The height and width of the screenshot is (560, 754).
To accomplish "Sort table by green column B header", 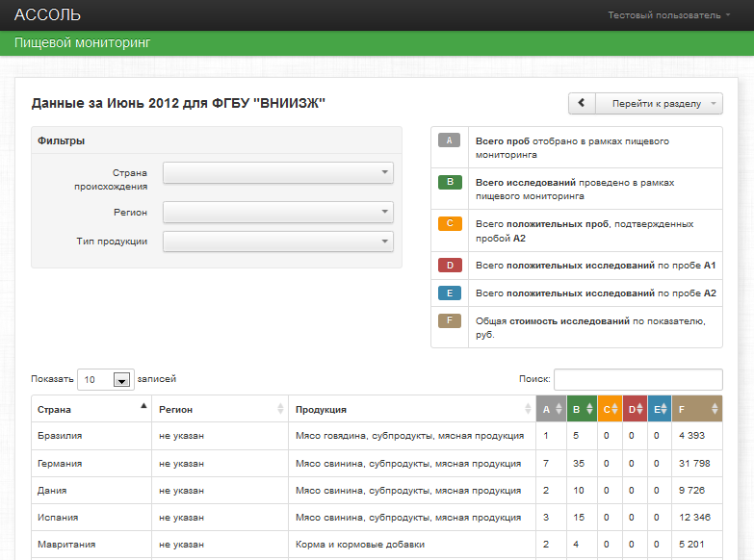I will point(582,409).
